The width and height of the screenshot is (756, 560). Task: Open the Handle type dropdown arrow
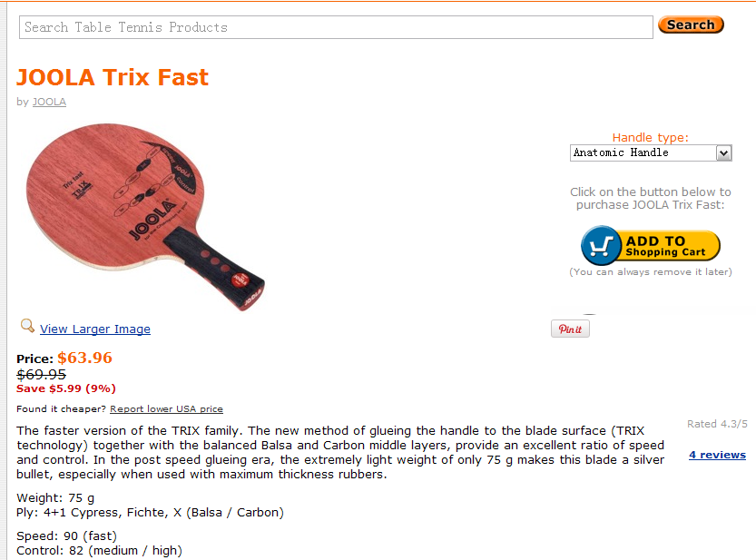[x=723, y=153]
